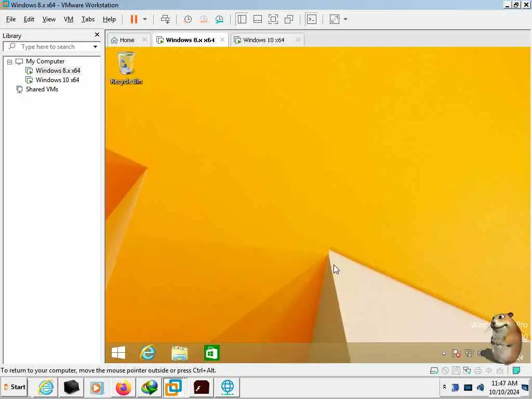Screen dimensions: 532x399
Task: Open the Help menu
Action: coord(109,19)
